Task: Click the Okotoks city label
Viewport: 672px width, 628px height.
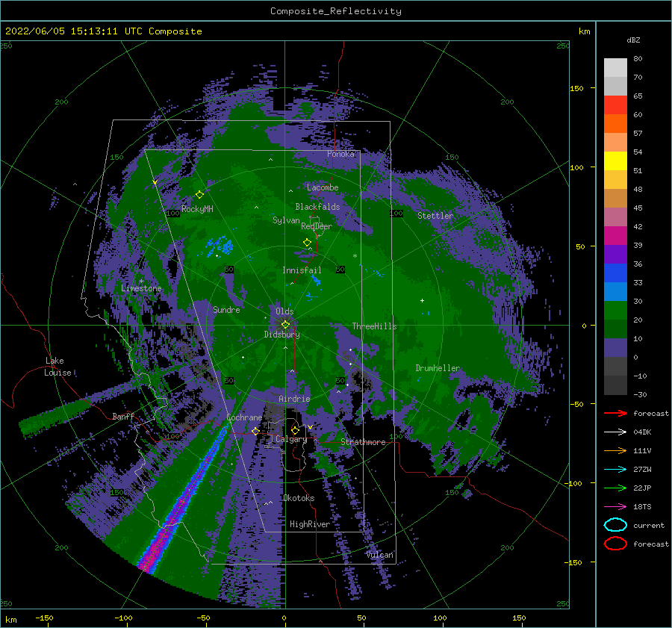Action: pyautogui.click(x=299, y=498)
